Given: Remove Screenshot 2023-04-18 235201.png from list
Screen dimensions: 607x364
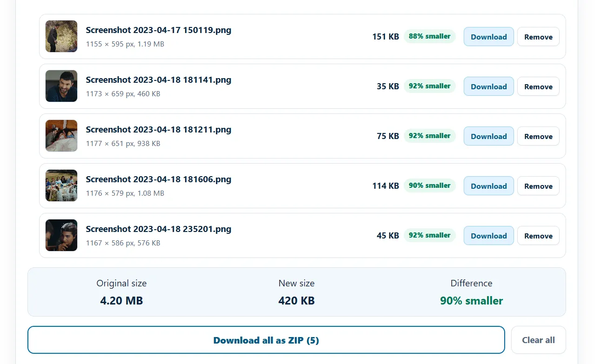Looking at the screenshot, I should point(538,236).
